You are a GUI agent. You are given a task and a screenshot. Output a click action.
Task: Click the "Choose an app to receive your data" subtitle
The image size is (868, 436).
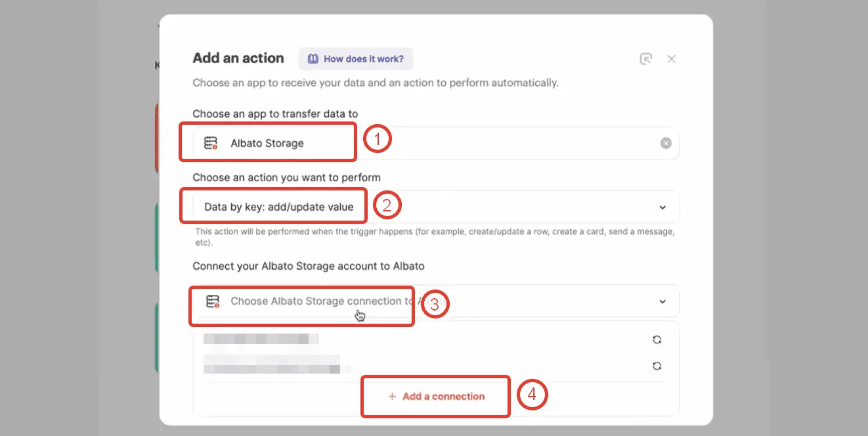(376, 83)
